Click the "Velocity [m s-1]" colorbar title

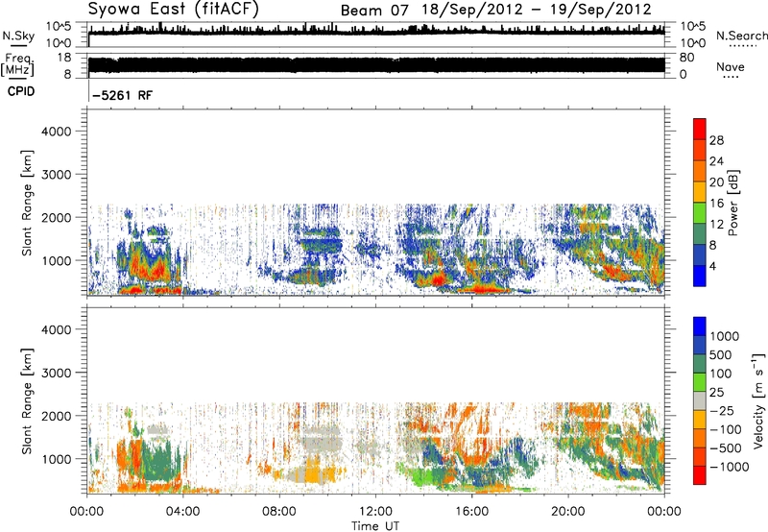758,400
